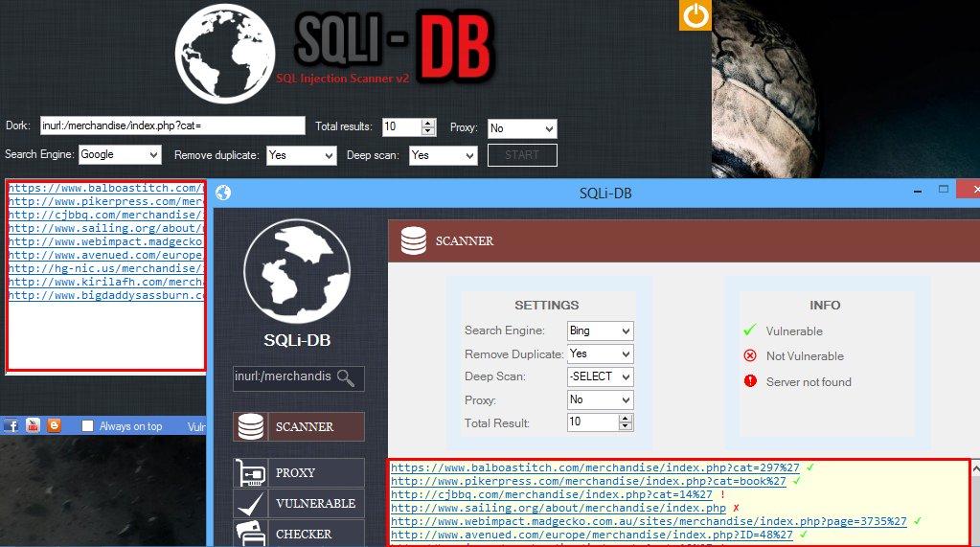This screenshot has height=547, width=980.
Task: Open the YouTube icon link
Action: 33,426
